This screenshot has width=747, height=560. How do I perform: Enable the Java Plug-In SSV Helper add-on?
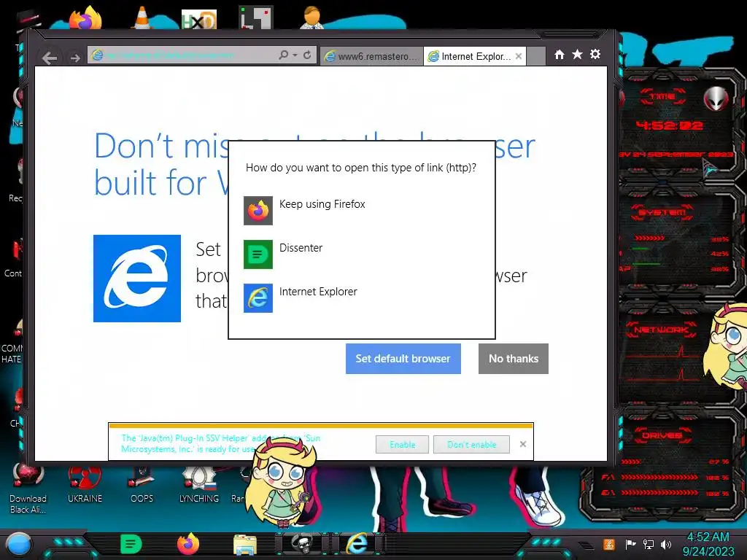[x=402, y=444]
